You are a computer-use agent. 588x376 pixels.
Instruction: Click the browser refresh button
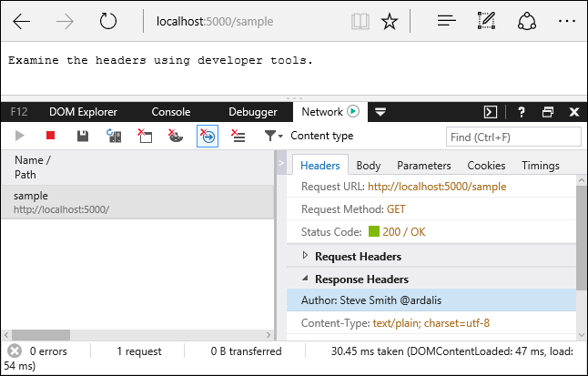pos(108,22)
